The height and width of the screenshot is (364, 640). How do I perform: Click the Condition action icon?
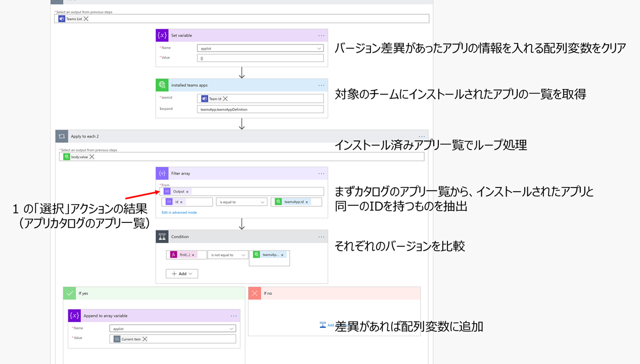162,237
